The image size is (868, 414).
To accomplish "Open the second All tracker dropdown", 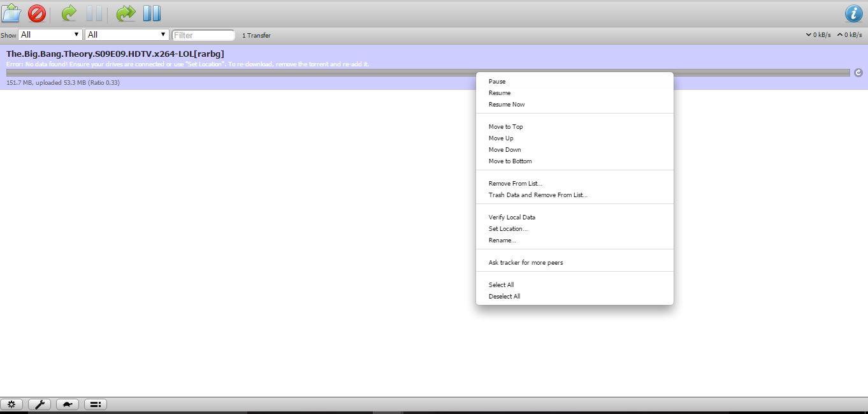I will (126, 34).
